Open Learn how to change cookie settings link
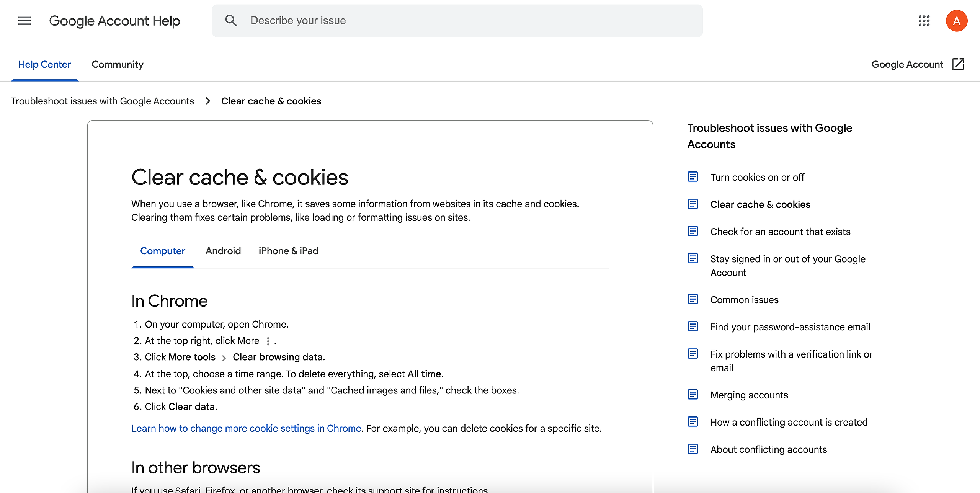This screenshot has height=493, width=980. pyautogui.click(x=246, y=428)
